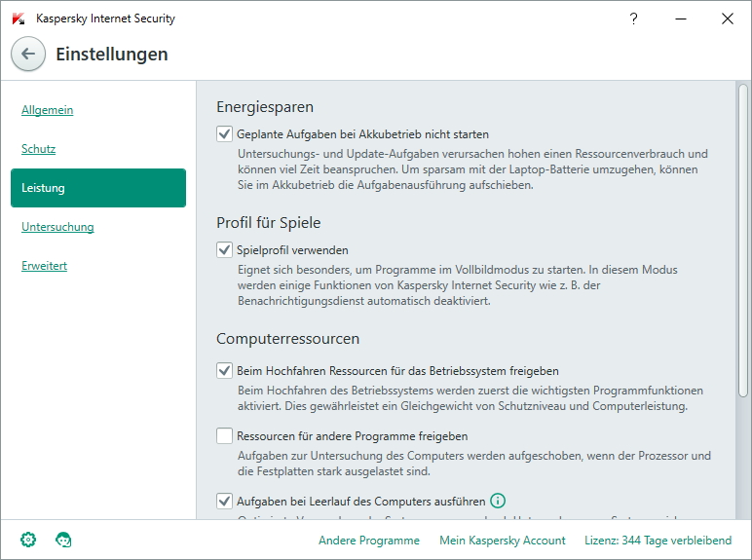Close the Kaspersky Internet Security window

(728, 19)
